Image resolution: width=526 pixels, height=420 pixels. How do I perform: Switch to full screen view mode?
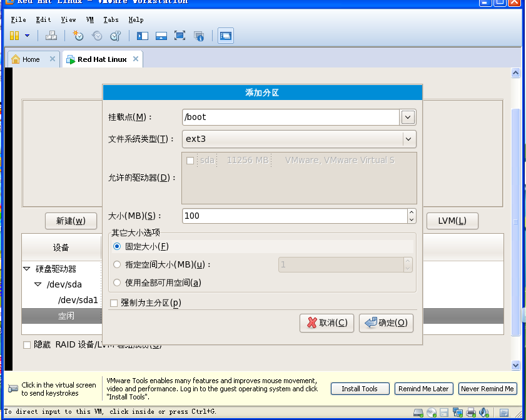(180, 36)
